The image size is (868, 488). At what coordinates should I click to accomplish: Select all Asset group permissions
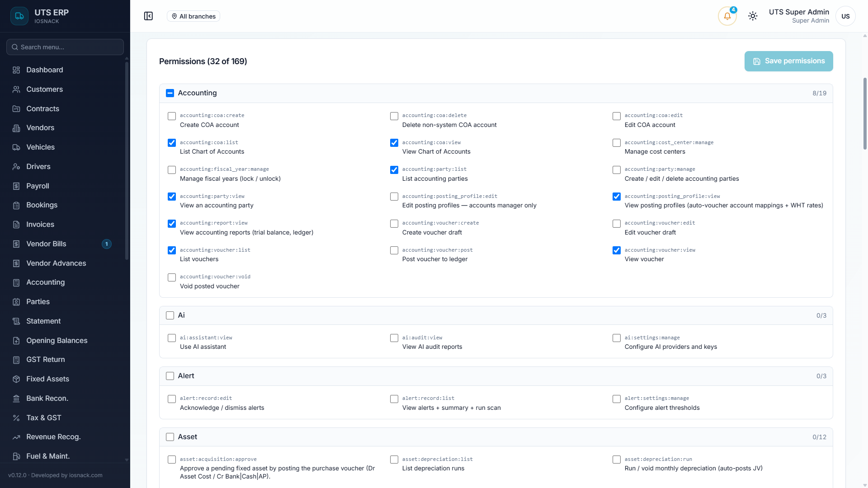[x=170, y=437]
